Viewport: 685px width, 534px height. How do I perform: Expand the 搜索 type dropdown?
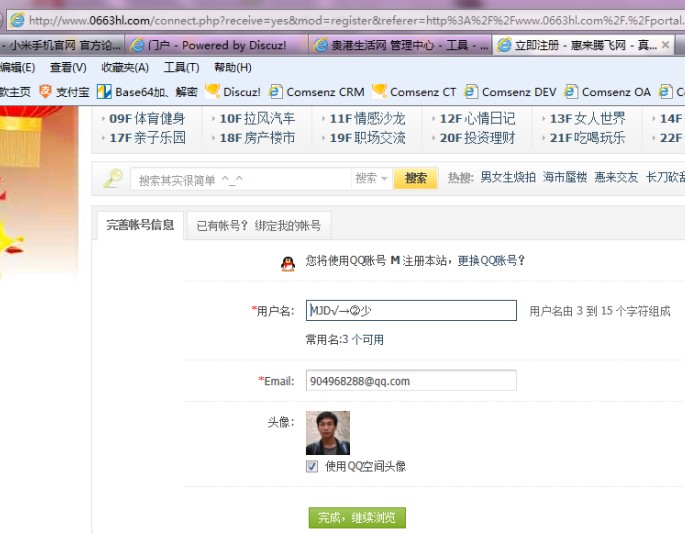tap(371, 178)
